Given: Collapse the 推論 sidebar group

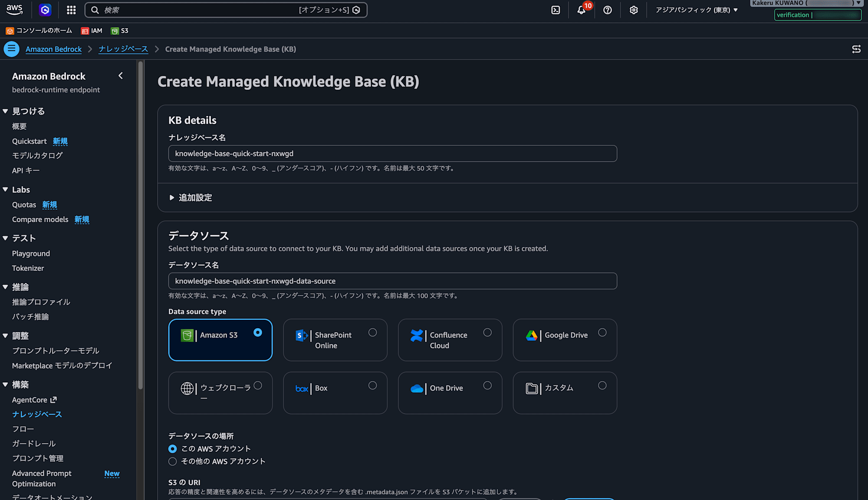Looking at the screenshot, I should click(5, 287).
